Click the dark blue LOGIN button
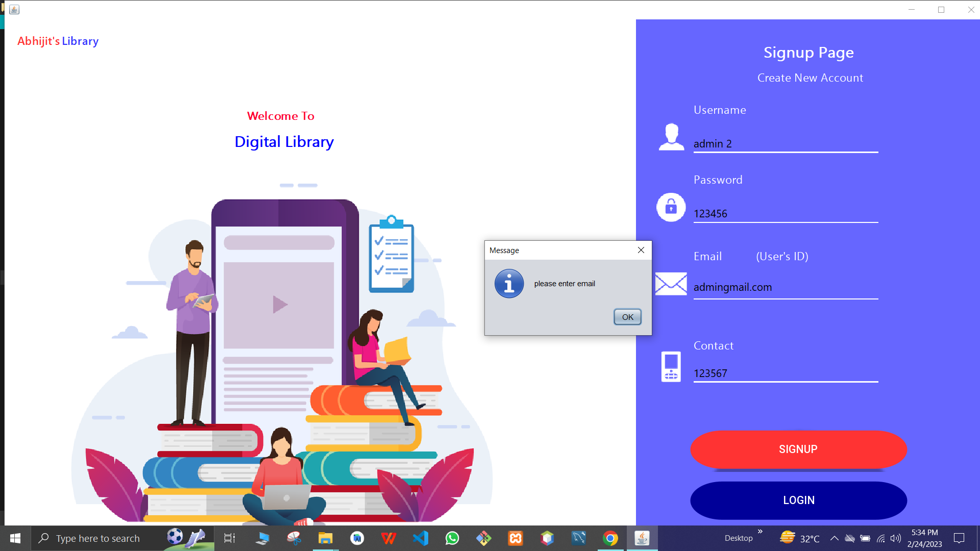The height and width of the screenshot is (551, 980). pos(798,500)
